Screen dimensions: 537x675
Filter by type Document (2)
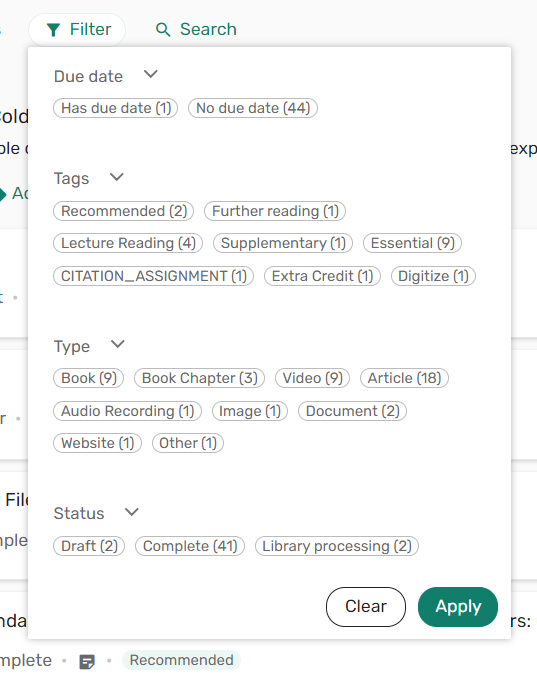tap(352, 411)
